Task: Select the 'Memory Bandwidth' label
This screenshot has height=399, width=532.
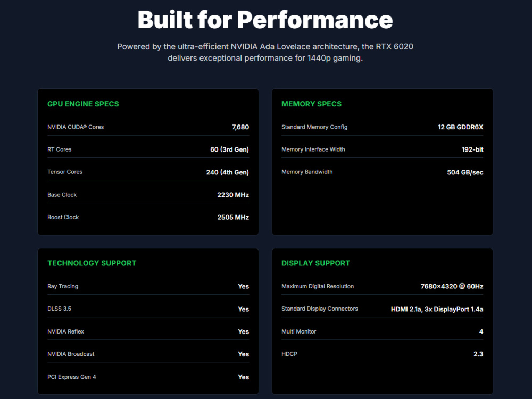Action: tap(307, 172)
